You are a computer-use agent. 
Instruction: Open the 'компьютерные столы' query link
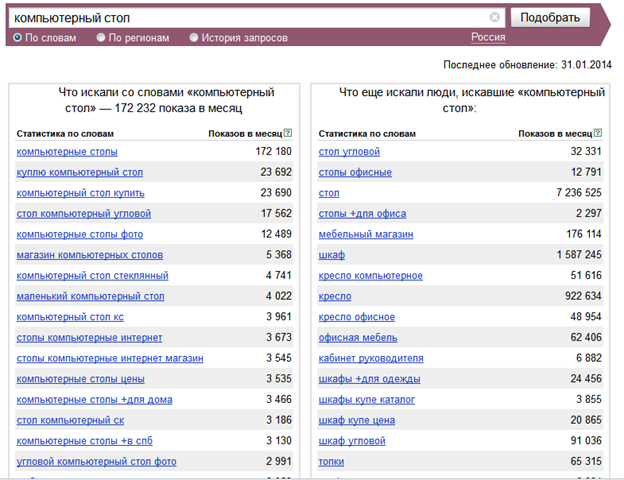(x=67, y=152)
